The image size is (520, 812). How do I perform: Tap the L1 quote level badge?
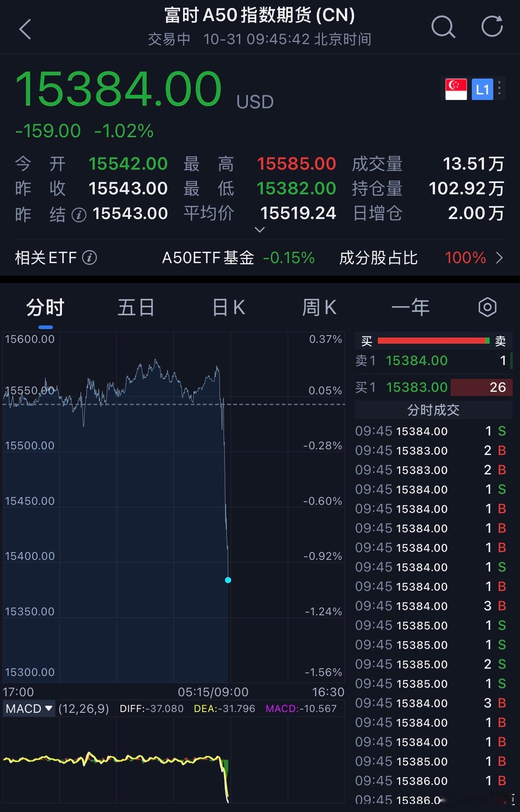482,89
